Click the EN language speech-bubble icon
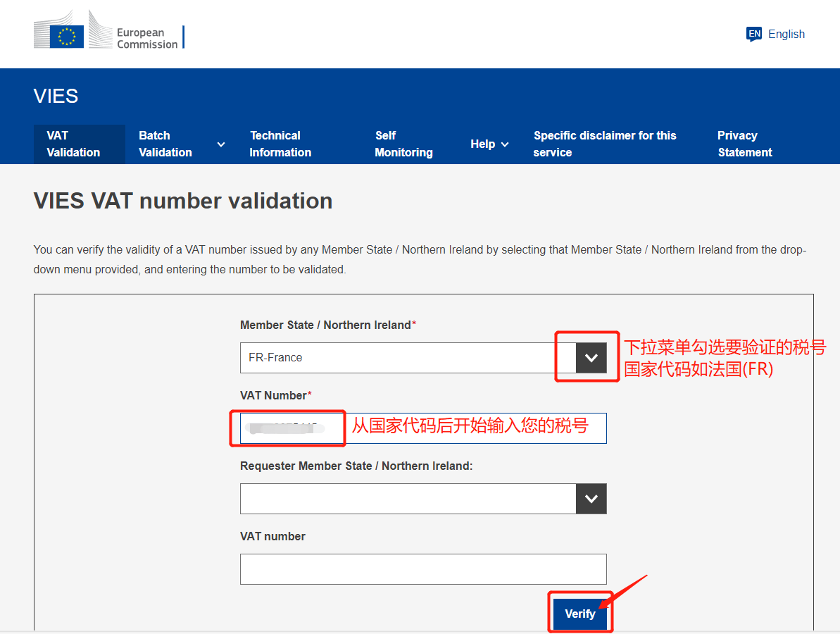 754,34
